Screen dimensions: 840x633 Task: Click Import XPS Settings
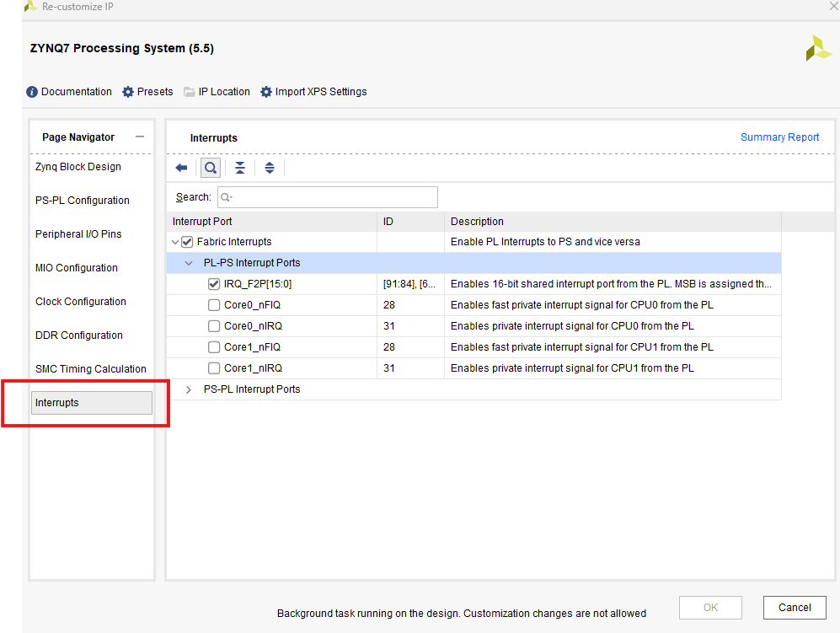click(x=321, y=92)
